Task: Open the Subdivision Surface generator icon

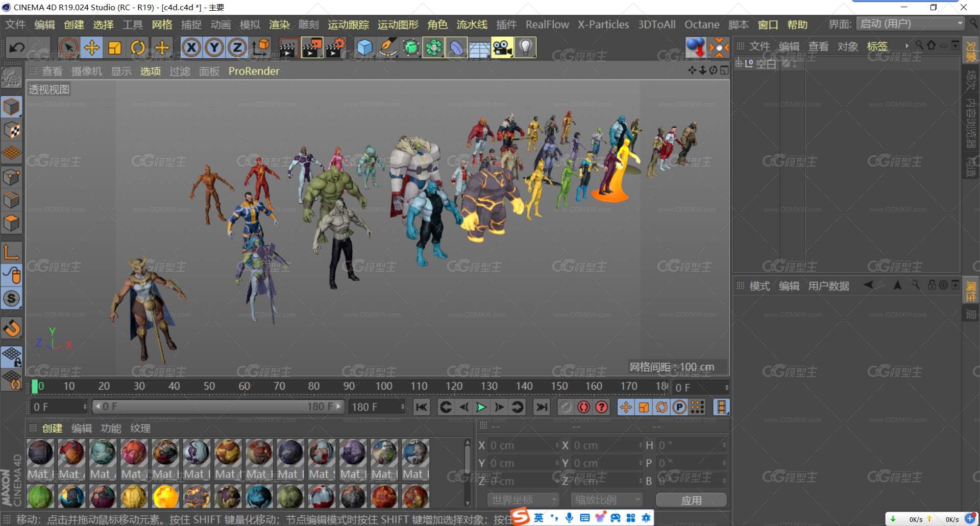Action: coord(411,47)
